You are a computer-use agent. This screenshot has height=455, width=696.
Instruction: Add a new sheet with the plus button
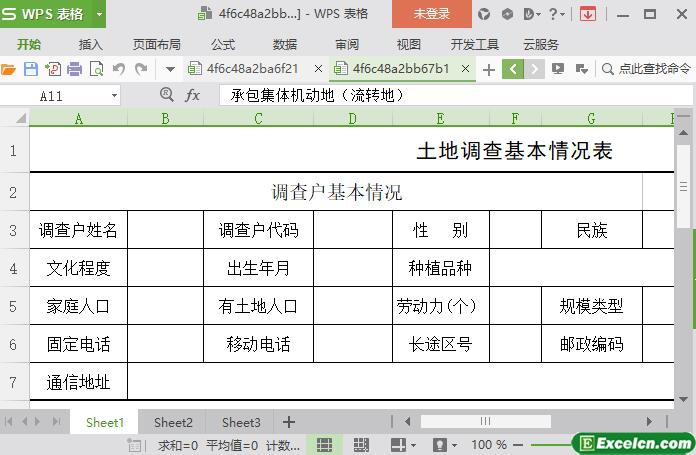click(289, 422)
